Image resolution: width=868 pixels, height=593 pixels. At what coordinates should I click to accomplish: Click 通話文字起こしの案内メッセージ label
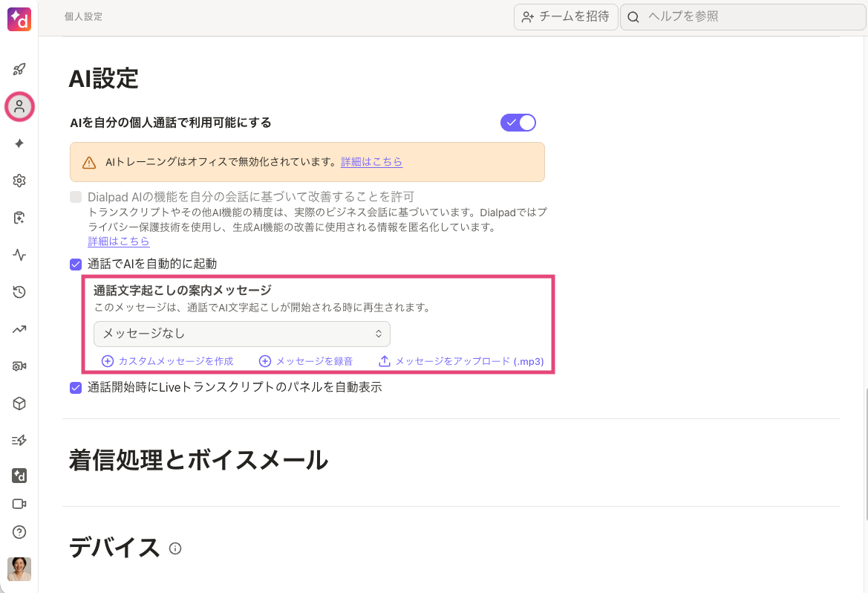click(183, 290)
